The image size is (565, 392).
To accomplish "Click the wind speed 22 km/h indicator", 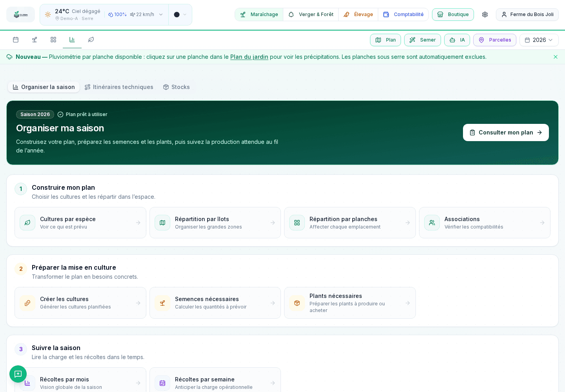I will [x=142, y=15].
